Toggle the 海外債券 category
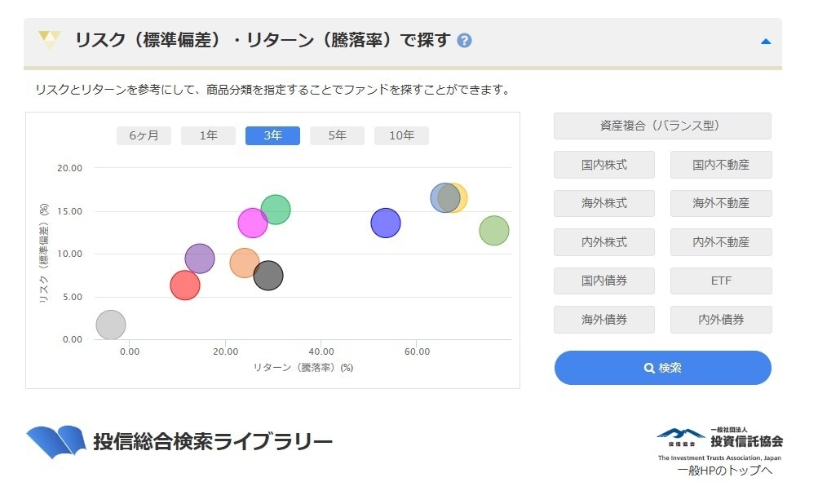Screen dimensions: 818x504 (604, 320)
